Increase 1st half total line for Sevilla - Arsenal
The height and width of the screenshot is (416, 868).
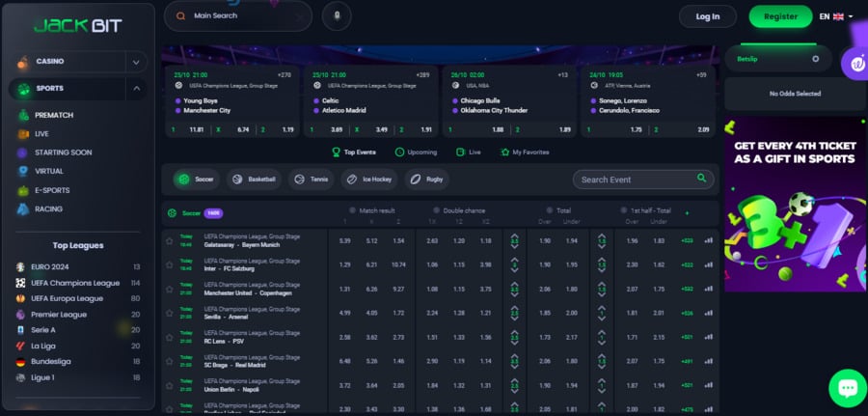pyautogui.click(x=602, y=308)
